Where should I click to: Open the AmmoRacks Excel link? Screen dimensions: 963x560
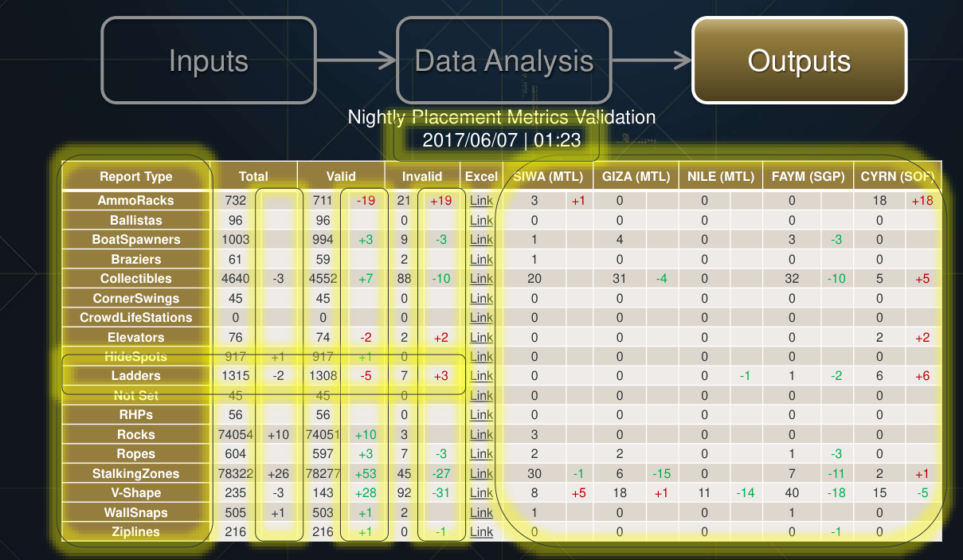(x=481, y=201)
